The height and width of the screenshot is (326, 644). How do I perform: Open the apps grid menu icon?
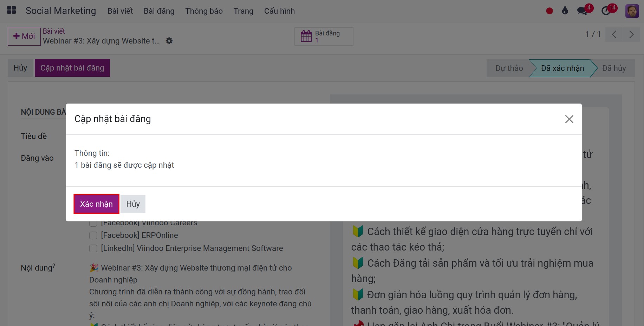pyautogui.click(x=12, y=11)
